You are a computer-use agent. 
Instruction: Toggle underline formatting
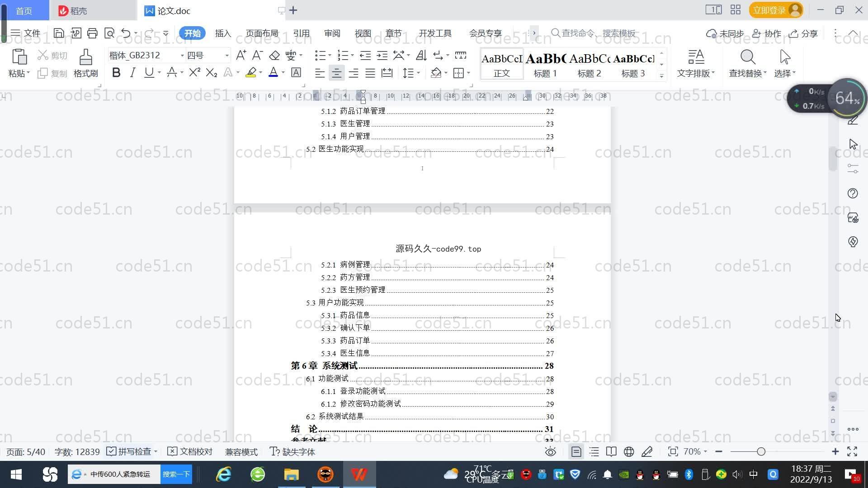point(149,73)
